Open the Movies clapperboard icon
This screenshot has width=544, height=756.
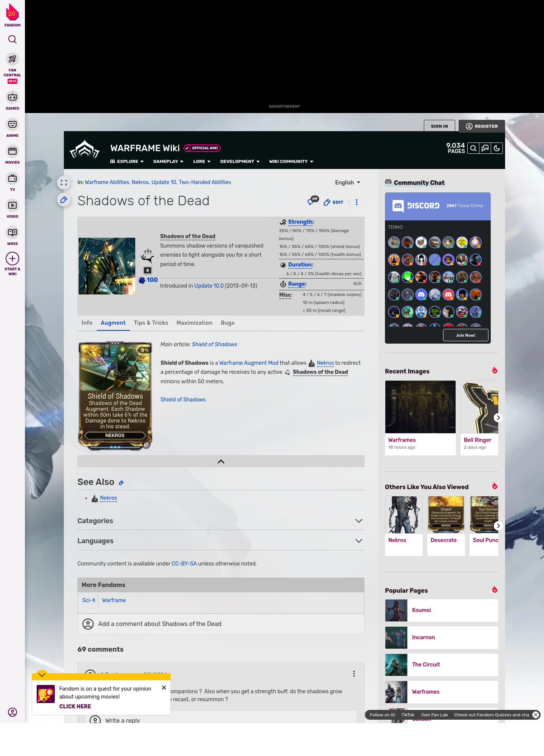click(12, 151)
